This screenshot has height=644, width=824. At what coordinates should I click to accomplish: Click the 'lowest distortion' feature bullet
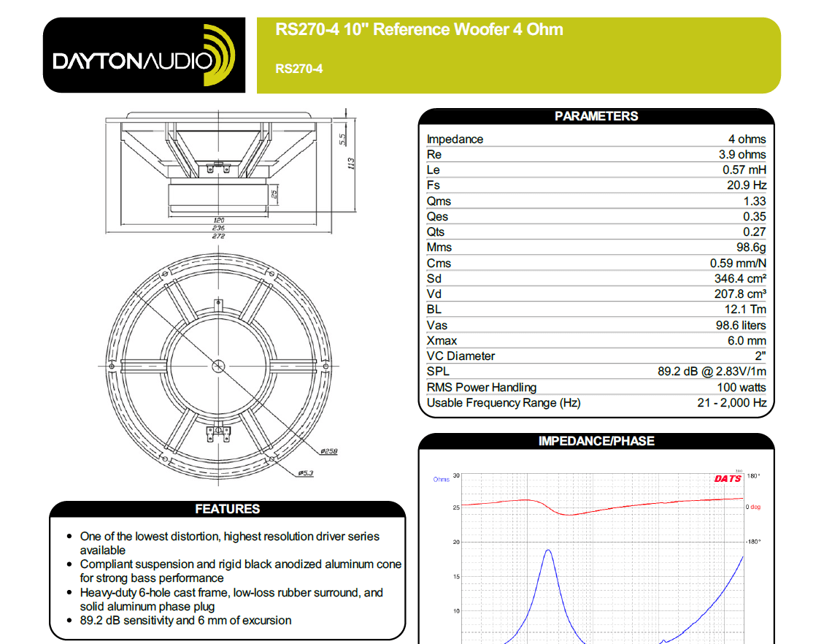(x=230, y=543)
